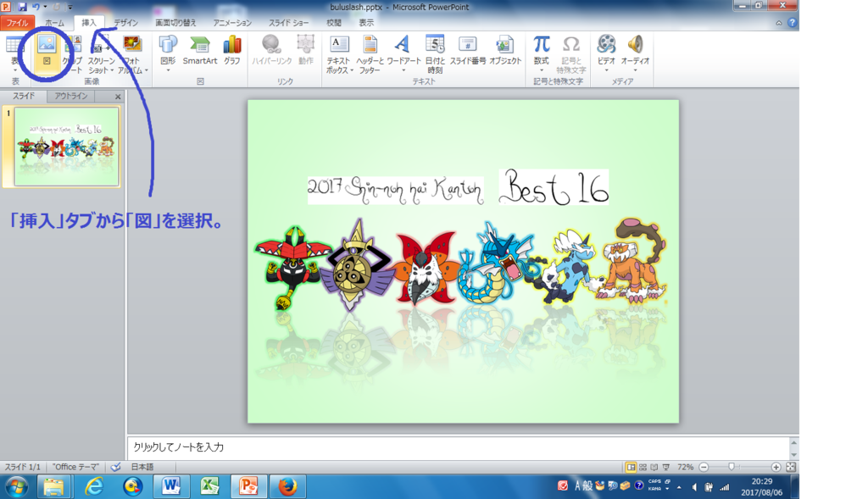This screenshot has width=868, height=499.
Task: Expand the ビデオ dropdown arrow
Action: (607, 71)
